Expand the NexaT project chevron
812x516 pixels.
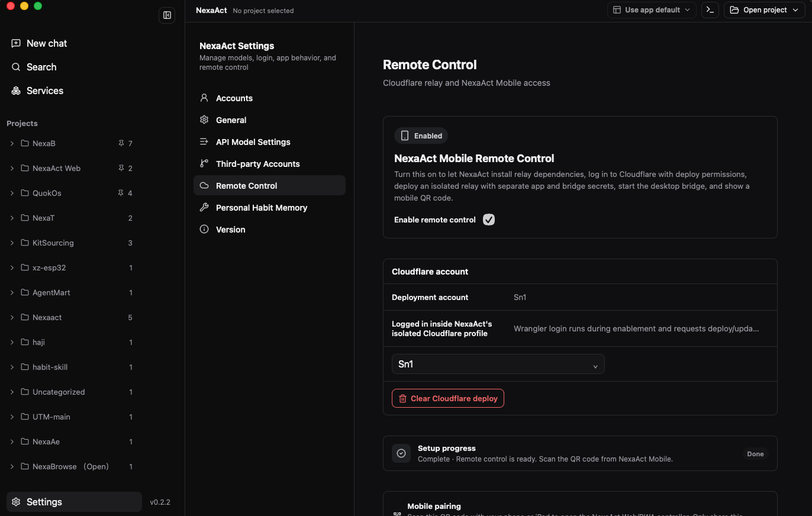tap(12, 218)
